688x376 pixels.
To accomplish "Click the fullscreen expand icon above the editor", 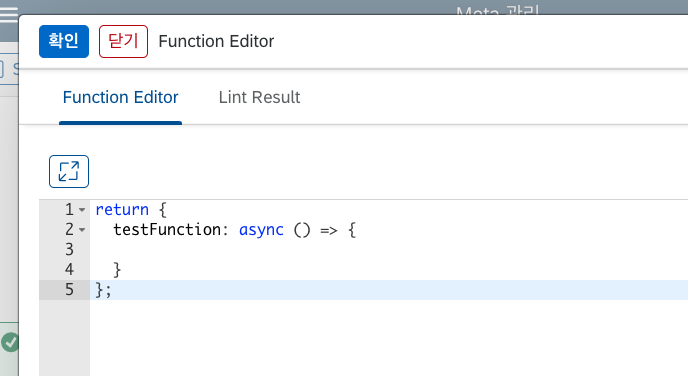I will [69, 171].
